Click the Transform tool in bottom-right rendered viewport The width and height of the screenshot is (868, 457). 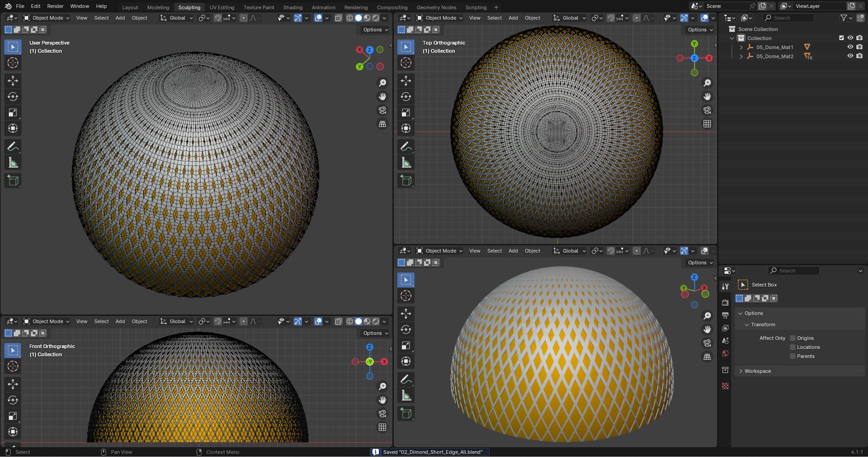tap(406, 361)
